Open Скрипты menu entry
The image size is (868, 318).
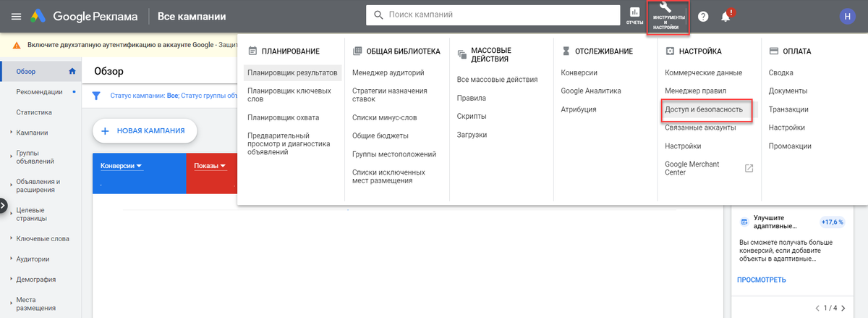click(472, 116)
